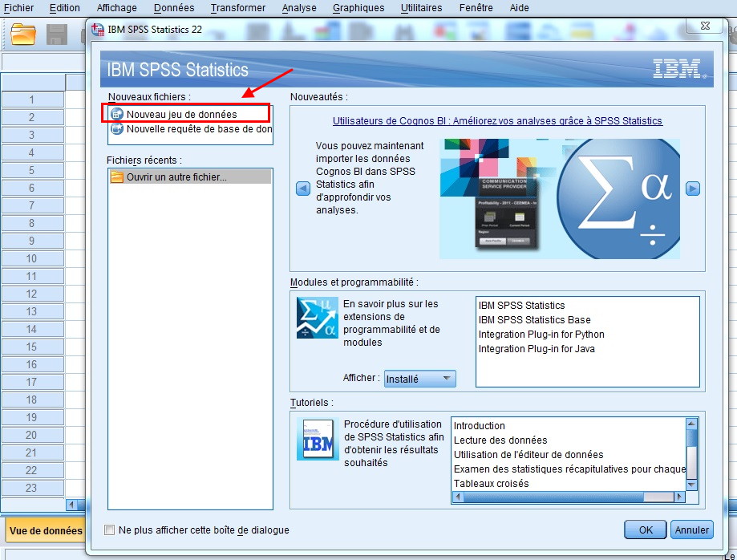Screen dimensions: 737x560
Task: Close the IBM SPSS Statistics 22 dialog
Action: [705, 26]
